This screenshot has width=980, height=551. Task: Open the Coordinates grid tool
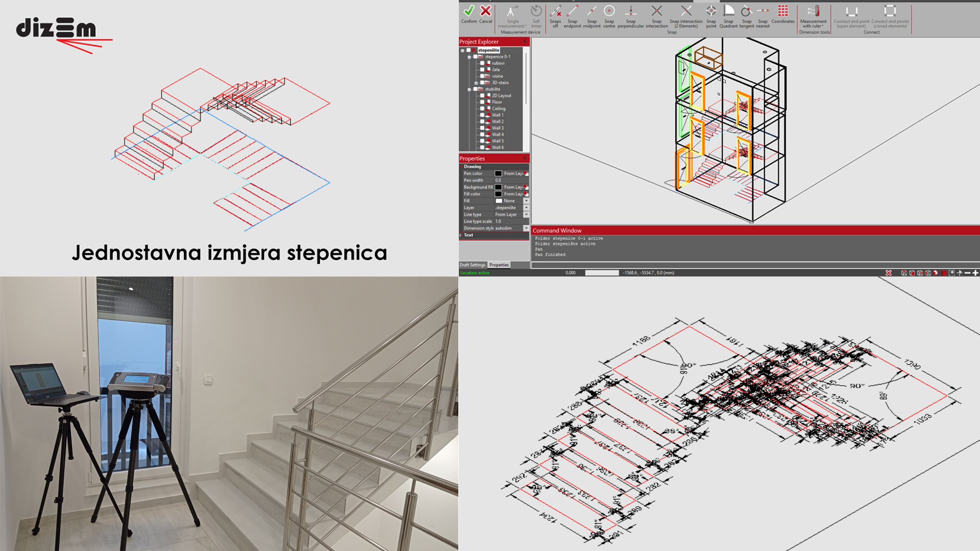coord(782,11)
